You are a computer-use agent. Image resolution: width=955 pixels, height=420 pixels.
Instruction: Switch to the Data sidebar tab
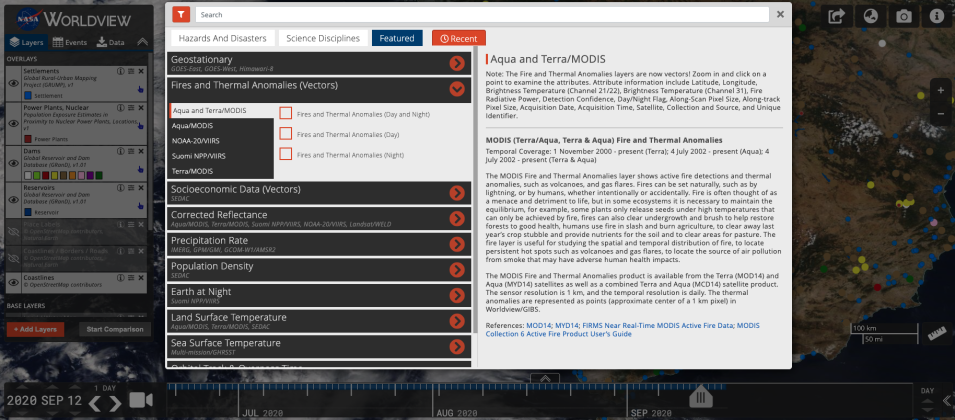pos(111,43)
